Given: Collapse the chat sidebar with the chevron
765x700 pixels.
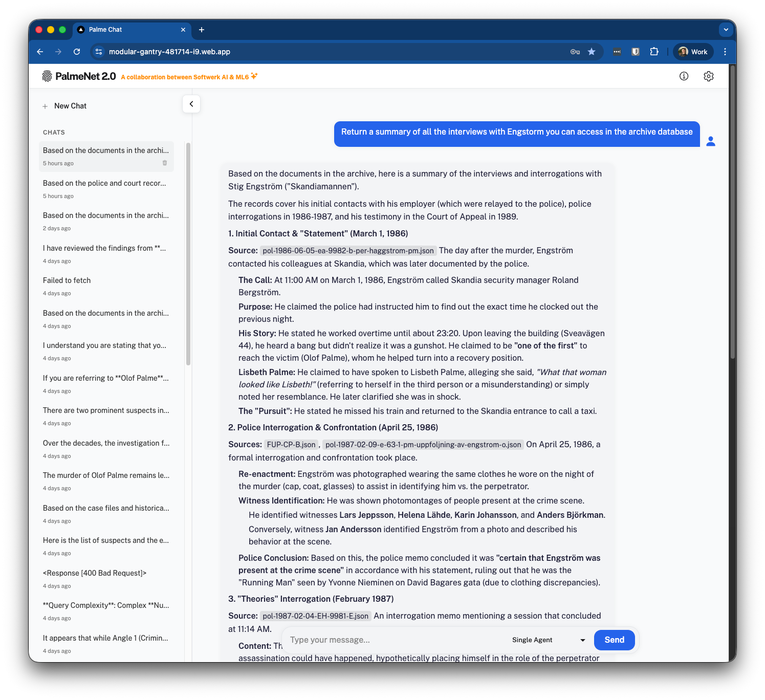Looking at the screenshot, I should 191,104.
